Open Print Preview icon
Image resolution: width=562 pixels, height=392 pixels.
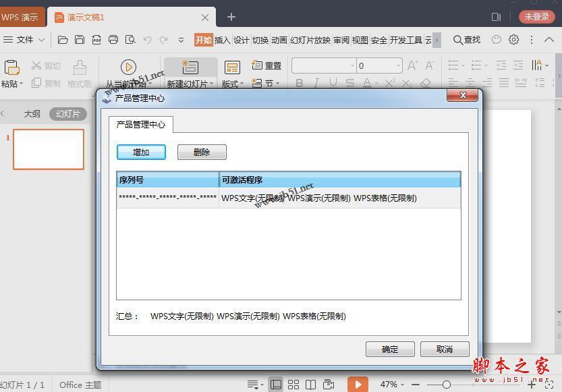click(x=130, y=39)
